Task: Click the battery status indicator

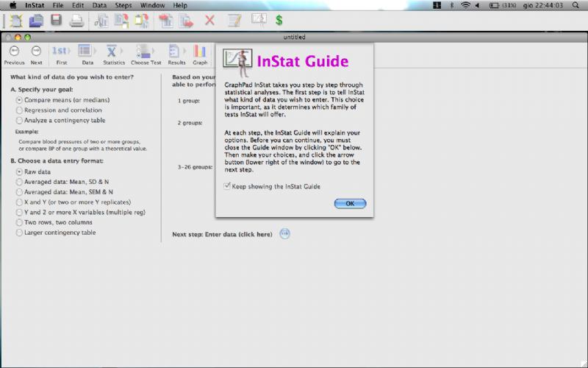Action: (503, 5)
